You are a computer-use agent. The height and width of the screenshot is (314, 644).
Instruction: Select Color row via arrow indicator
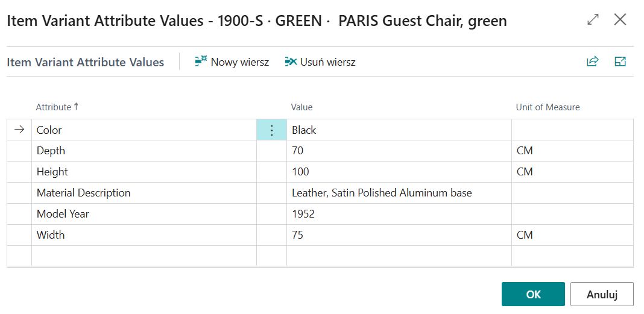click(x=19, y=130)
